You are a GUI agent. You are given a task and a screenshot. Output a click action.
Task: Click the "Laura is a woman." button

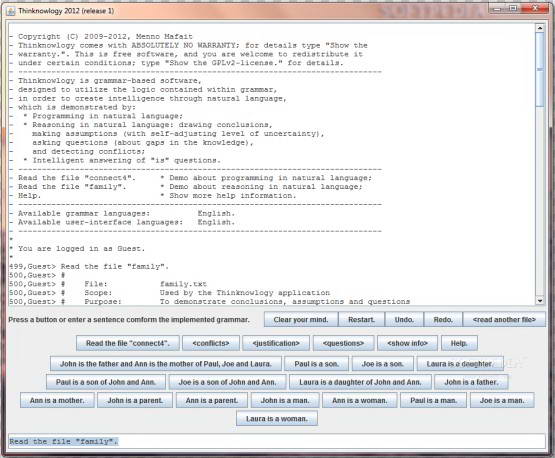coord(277,419)
